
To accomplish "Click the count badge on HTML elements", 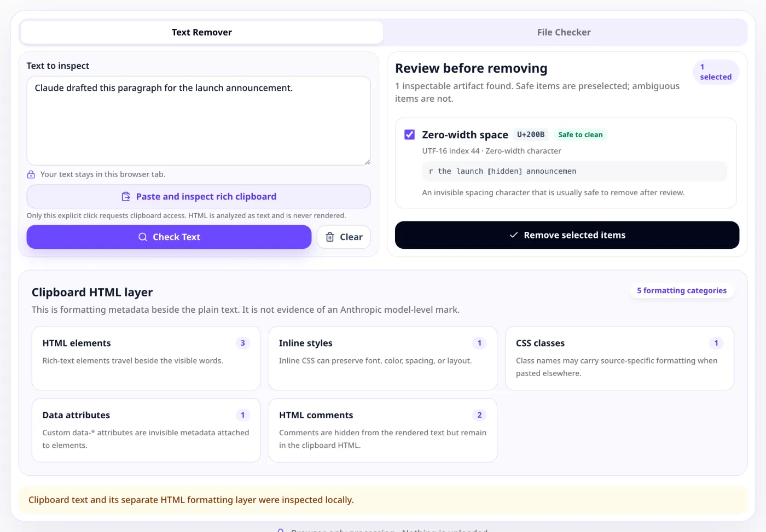I will click(x=243, y=343).
